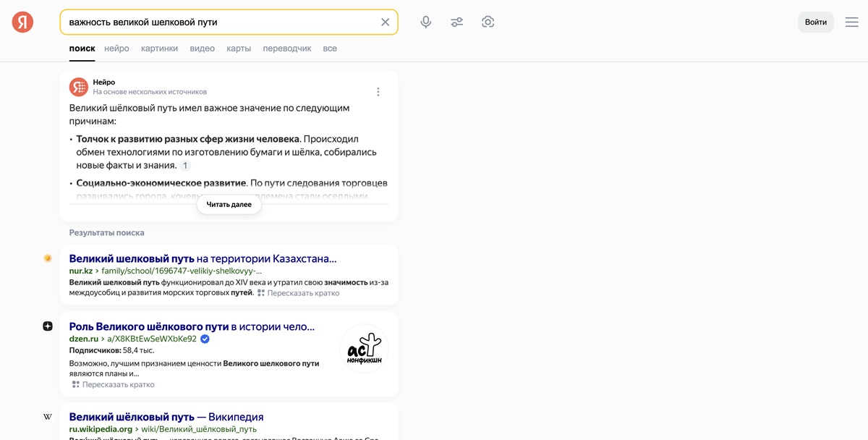This screenshot has height=440, width=868.
Task: Click the Нейро title in the answer card
Action: [103, 82]
